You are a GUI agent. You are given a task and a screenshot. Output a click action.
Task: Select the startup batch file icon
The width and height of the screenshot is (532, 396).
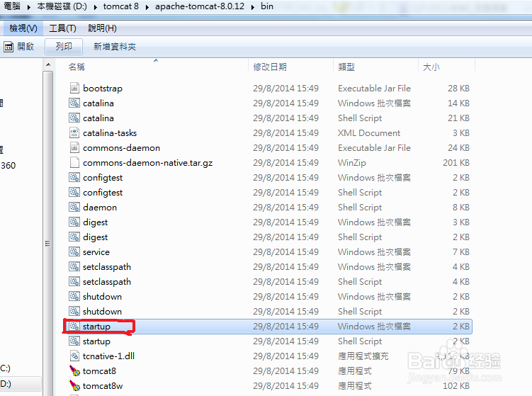point(74,326)
